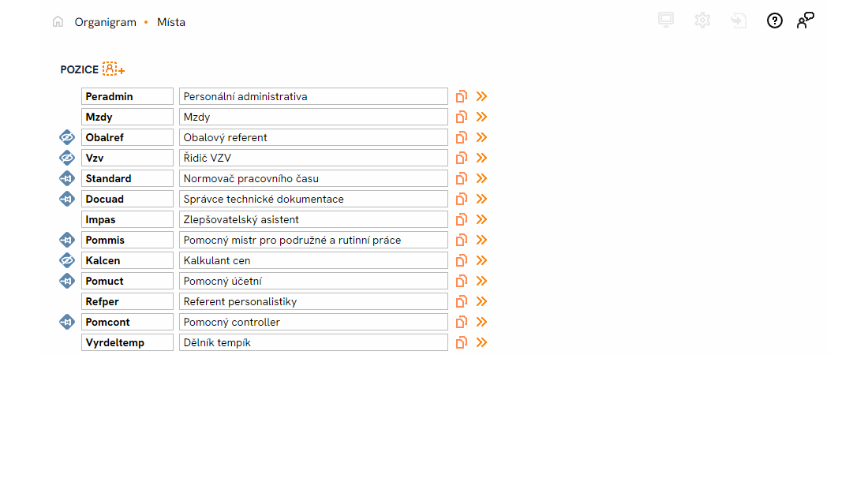
Task: Open details chevron for Impas row
Action: click(x=482, y=219)
